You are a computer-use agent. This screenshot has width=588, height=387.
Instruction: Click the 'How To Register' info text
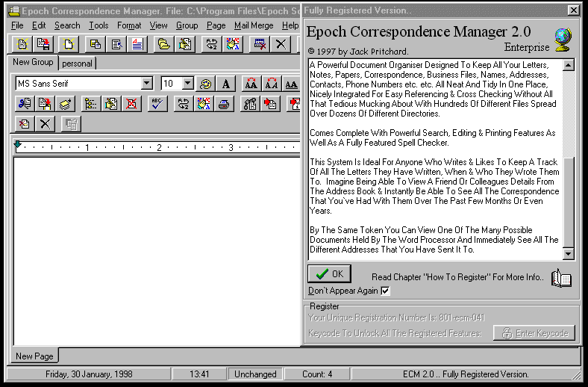click(x=457, y=277)
